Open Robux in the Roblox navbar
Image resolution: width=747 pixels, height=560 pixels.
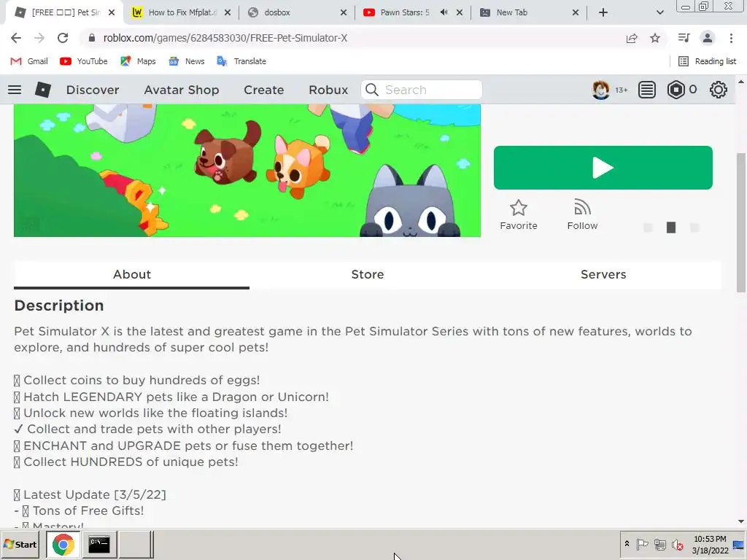(x=328, y=90)
